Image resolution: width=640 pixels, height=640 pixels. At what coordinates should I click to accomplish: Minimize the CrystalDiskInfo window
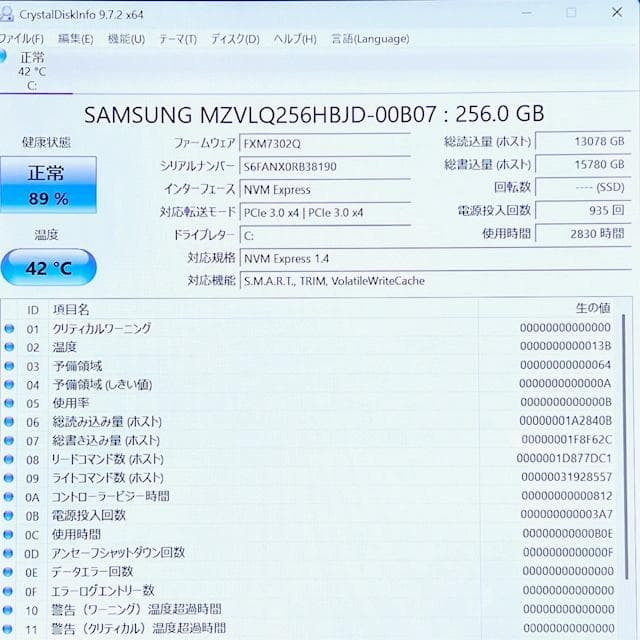point(527,13)
